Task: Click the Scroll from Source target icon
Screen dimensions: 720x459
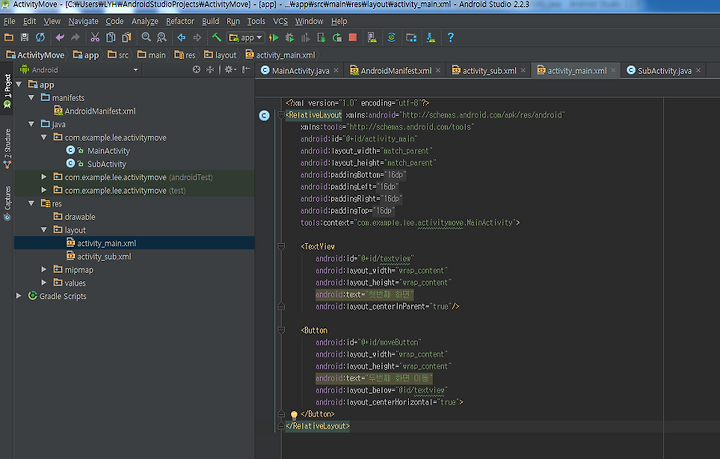Action: 197,70
